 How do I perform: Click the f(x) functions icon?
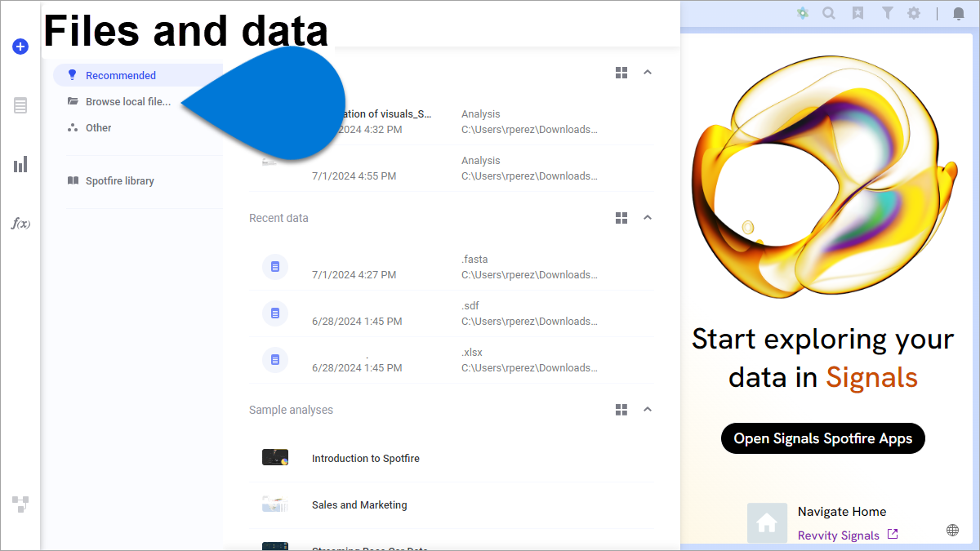tap(20, 223)
